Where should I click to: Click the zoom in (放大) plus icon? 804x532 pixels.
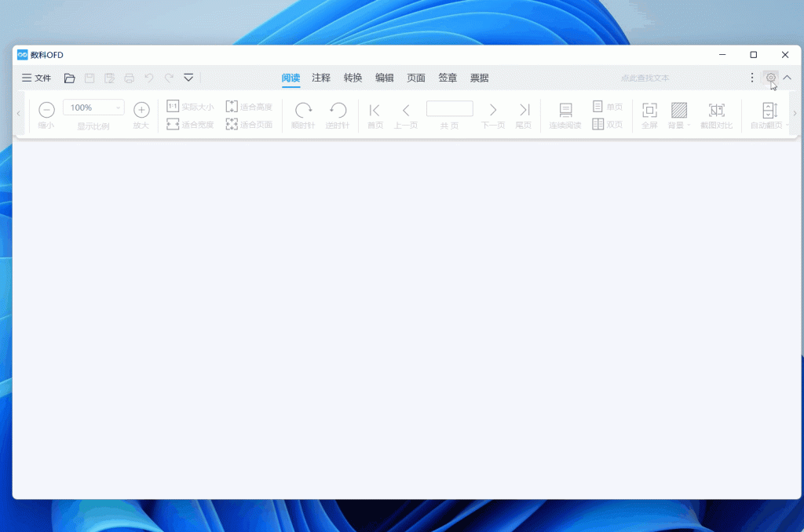141,110
